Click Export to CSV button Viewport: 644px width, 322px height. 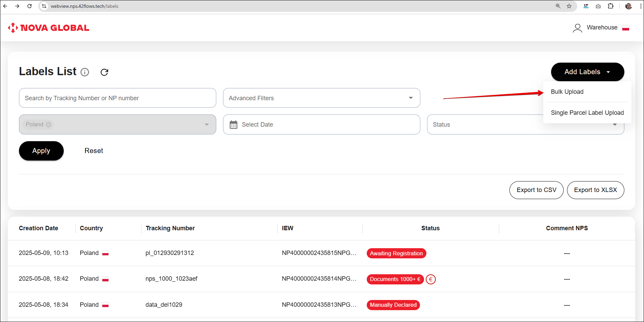pyautogui.click(x=536, y=190)
